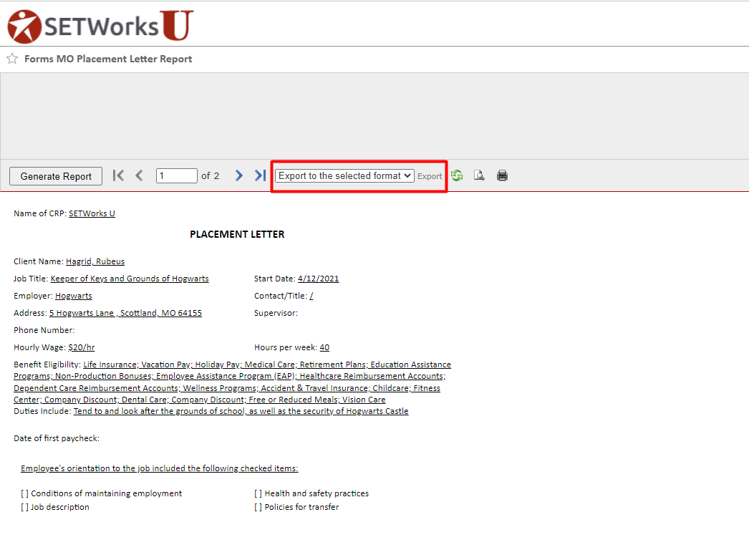The height and width of the screenshot is (560, 749).
Task: Click the Life Insurance benefit text
Action: tap(110, 365)
